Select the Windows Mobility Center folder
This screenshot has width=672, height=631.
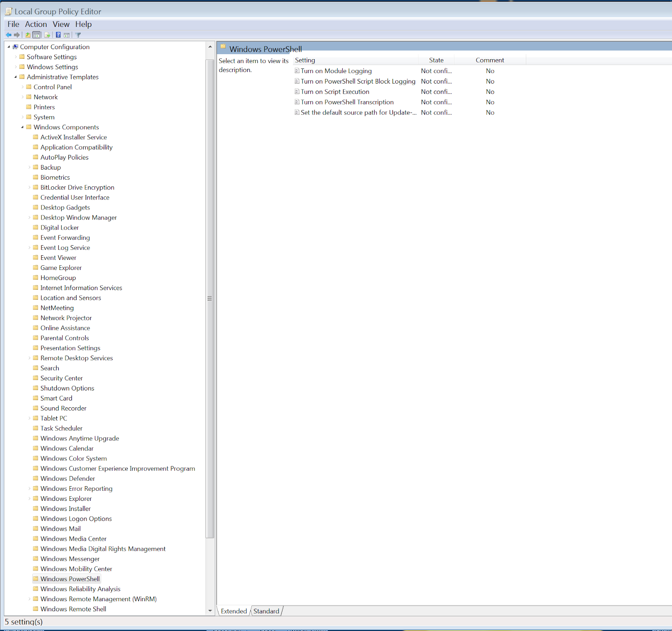tap(76, 569)
